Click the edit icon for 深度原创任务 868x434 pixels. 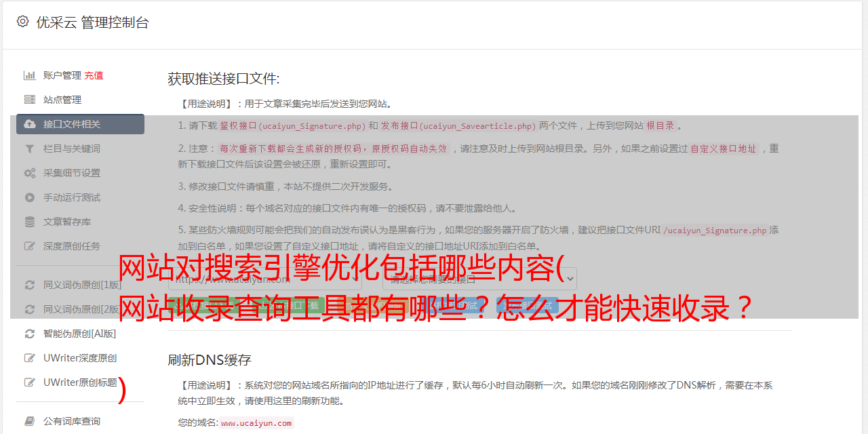point(30,246)
